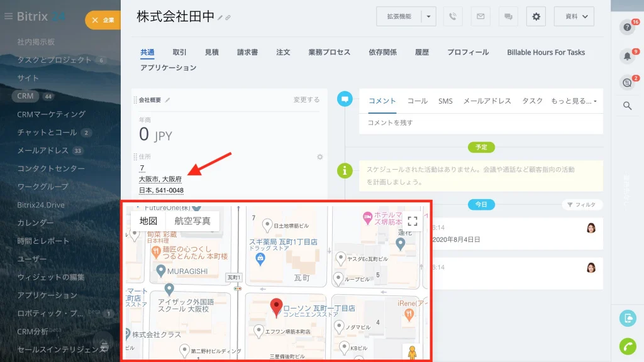Open notifications bell icon
The image size is (644, 362).
click(627, 56)
